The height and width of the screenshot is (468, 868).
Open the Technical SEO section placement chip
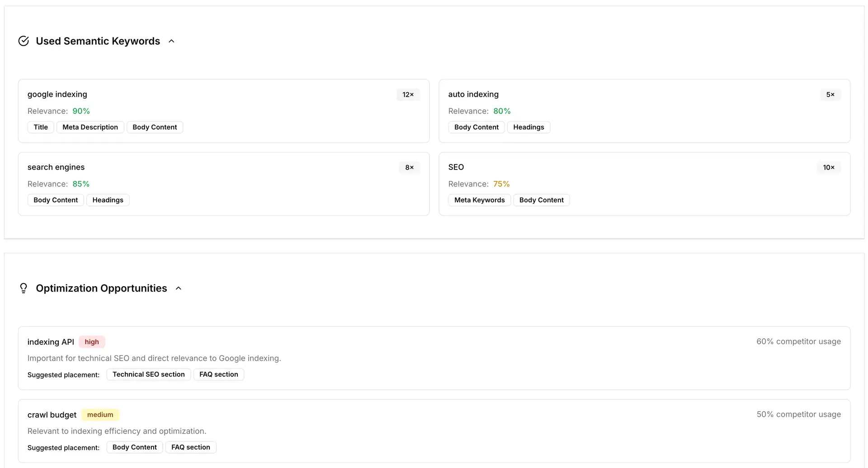click(x=148, y=374)
